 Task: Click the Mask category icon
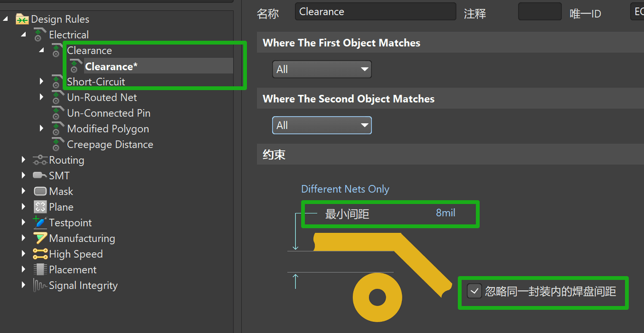click(x=40, y=191)
